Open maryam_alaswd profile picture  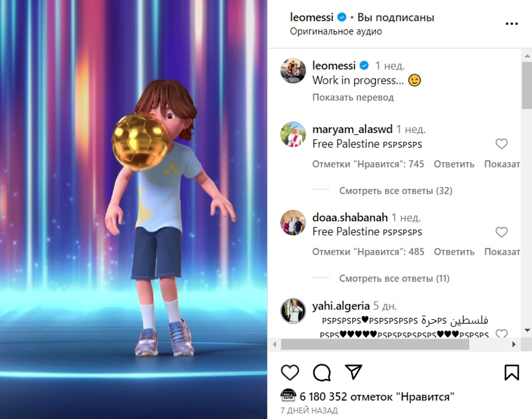coord(293,134)
